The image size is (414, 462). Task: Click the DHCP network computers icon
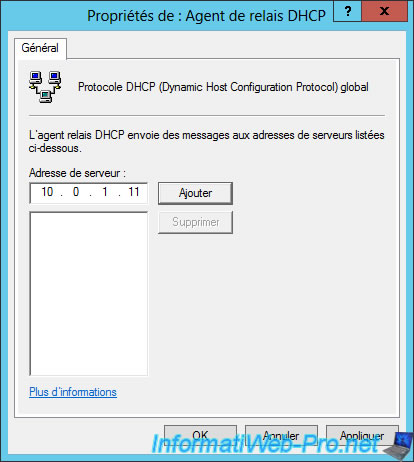tap(45, 87)
